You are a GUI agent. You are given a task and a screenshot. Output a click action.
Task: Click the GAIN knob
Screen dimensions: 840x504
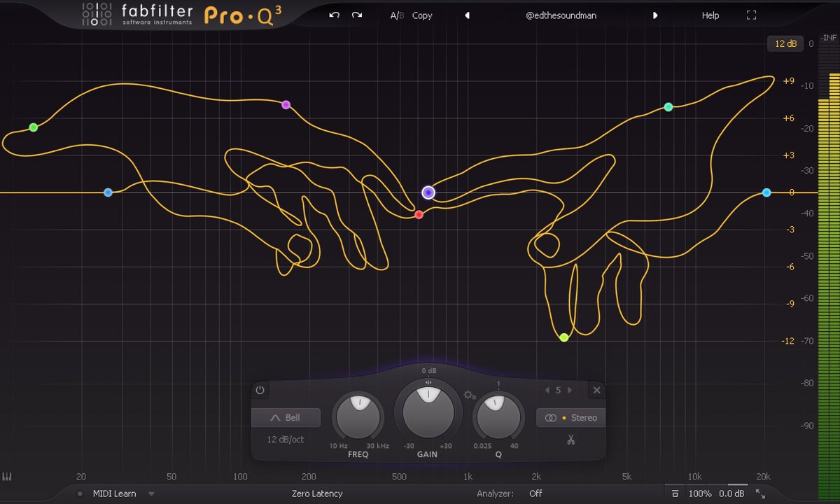(427, 414)
